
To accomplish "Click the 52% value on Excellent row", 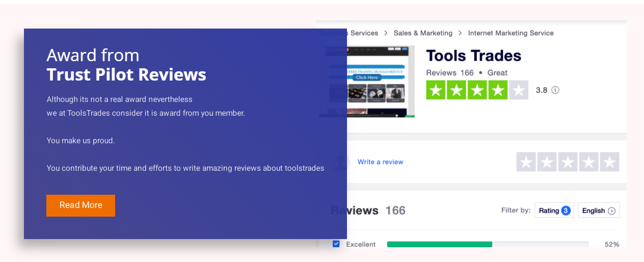I will tap(612, 244).
